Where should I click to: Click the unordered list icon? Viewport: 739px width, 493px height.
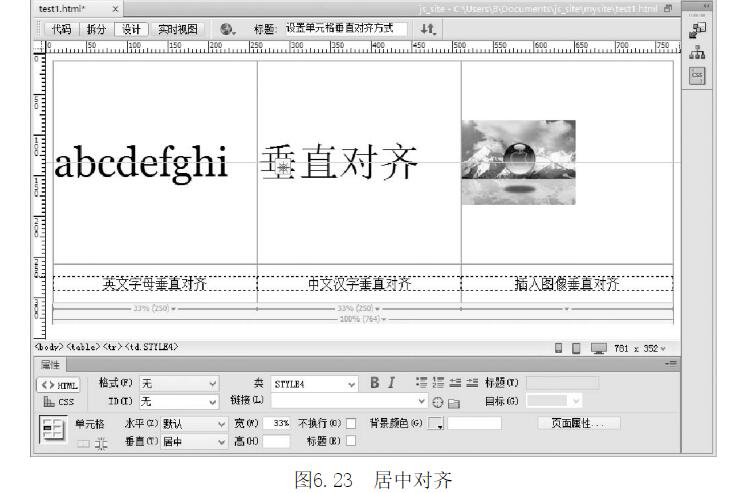tap(421, 383)
